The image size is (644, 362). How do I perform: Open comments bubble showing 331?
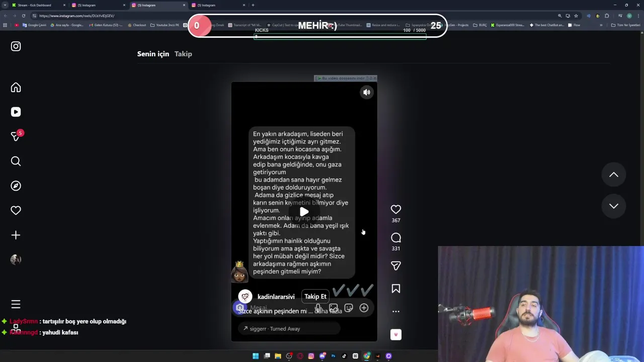click(x=396, y=238)
